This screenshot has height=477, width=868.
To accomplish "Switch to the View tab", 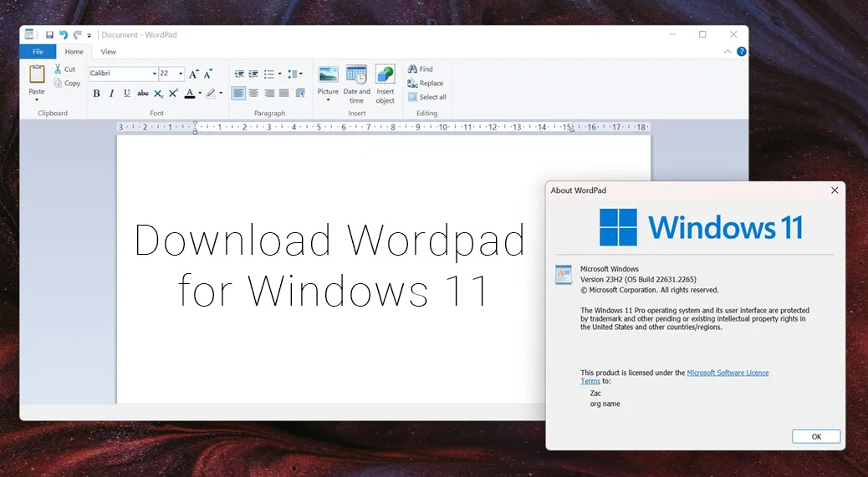I will [109, 52].
